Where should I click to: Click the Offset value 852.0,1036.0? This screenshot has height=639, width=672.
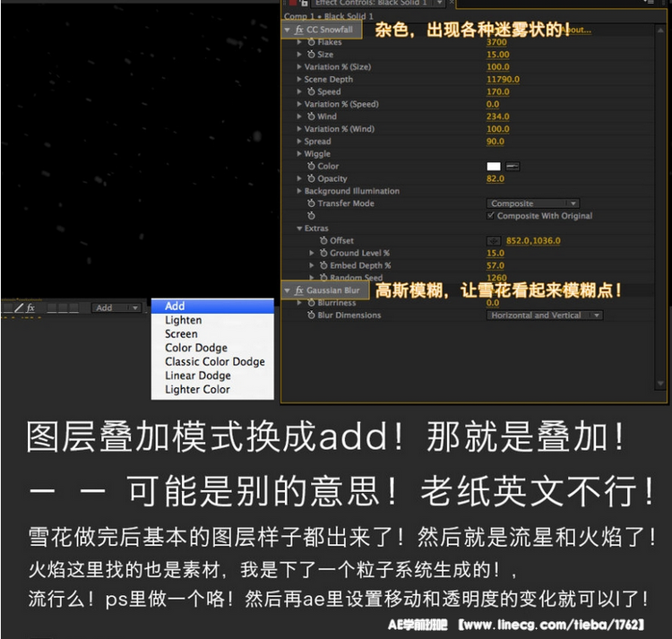click(x=533, y=241)
